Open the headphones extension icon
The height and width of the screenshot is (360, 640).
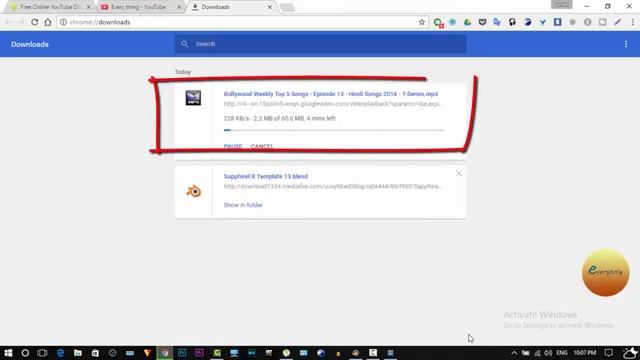click(512, 22)
